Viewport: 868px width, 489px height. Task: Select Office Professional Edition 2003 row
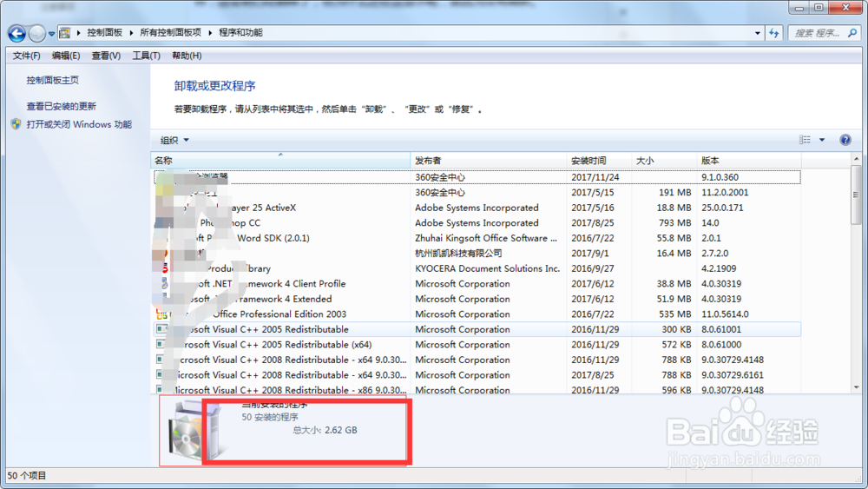point(477,314)
